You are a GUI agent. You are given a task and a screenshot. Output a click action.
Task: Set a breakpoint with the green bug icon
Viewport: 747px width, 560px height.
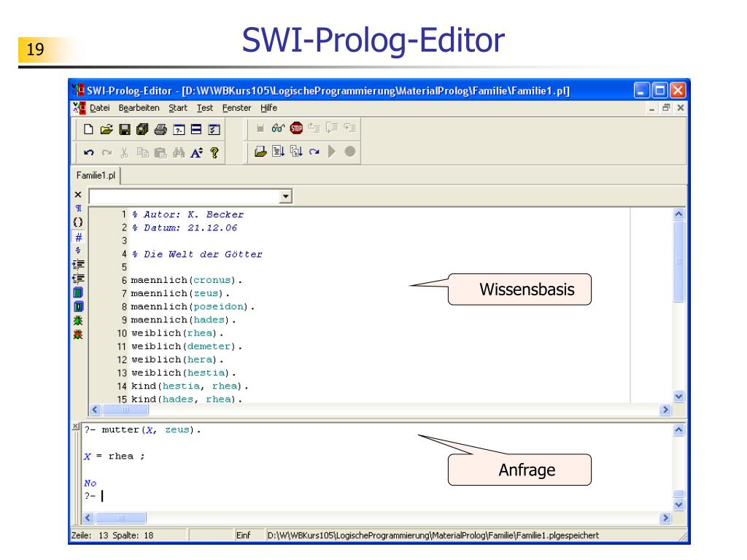[x=78, y=321]
